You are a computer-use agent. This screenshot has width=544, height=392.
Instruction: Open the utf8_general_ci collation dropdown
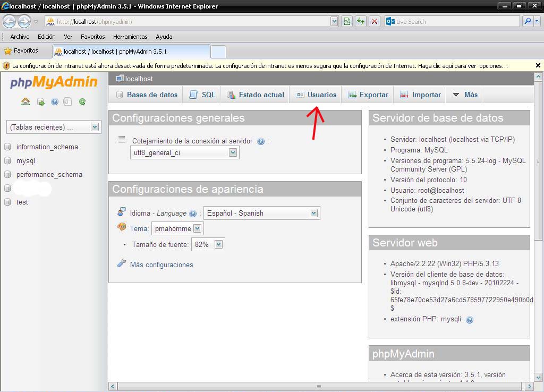[x=233, y=152]
